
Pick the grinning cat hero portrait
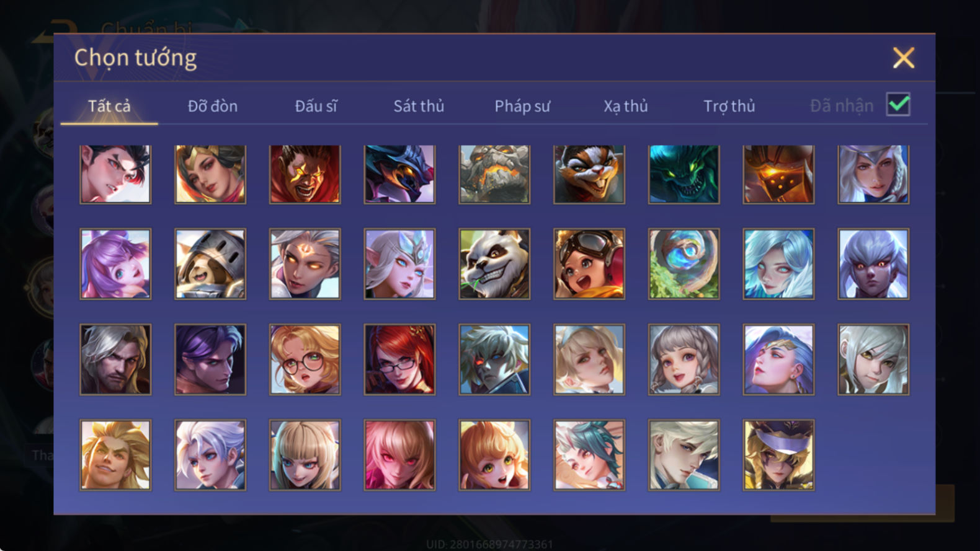[589, 174]
